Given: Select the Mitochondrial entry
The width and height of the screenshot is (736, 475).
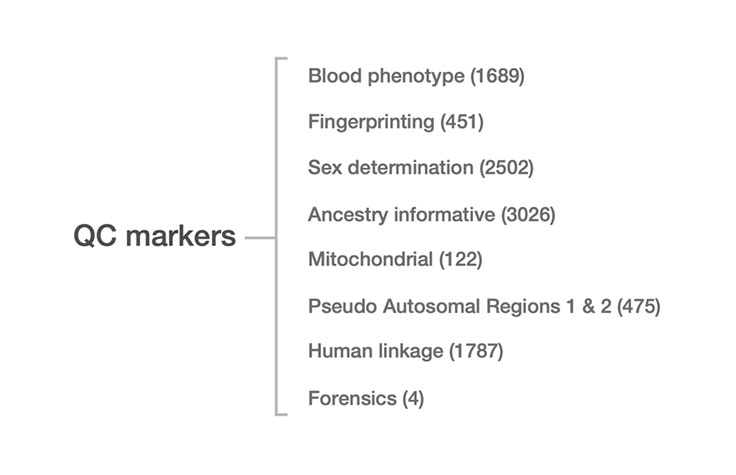Looking at the screenshot, I should (x=372, y=260).
